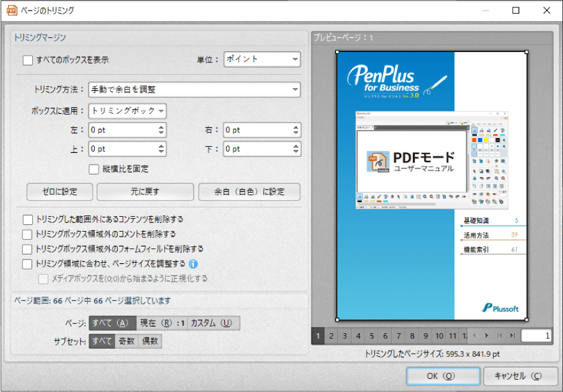Open the トリミング方法 dropdown

click(194, 89)
